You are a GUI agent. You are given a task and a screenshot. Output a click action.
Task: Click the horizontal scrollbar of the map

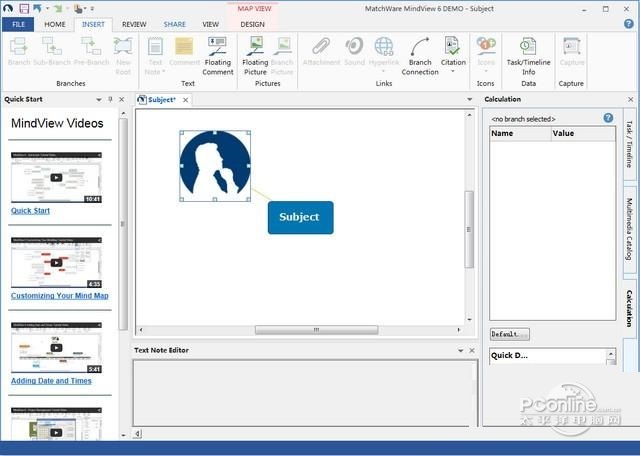[316, 329]
